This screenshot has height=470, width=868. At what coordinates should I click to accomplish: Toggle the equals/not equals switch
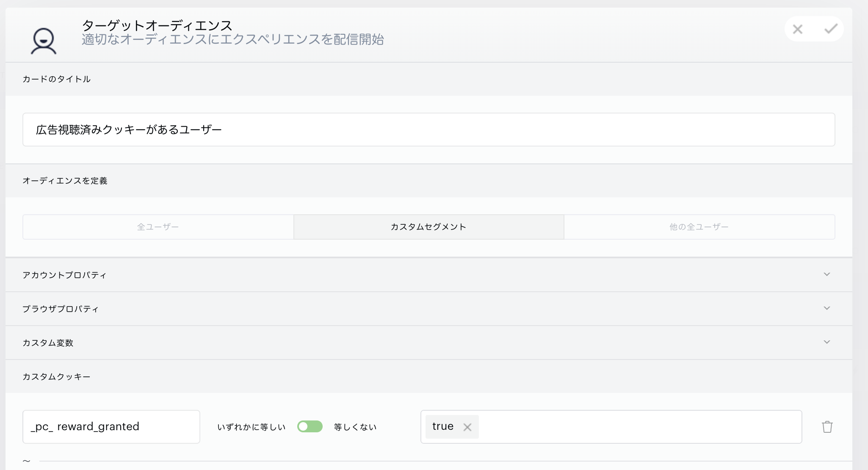point(310,426)
